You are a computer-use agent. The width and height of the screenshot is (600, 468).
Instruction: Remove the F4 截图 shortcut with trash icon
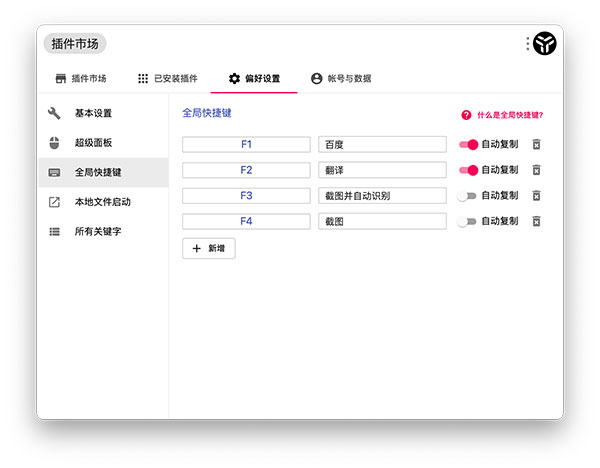pyautogui.click(x=536, y=221)
